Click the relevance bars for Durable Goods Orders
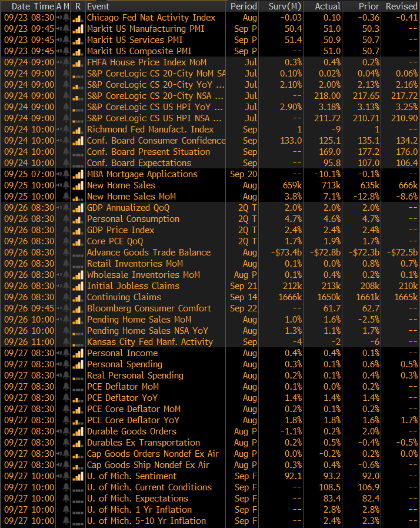420x528 pixels. pos(78,431)
